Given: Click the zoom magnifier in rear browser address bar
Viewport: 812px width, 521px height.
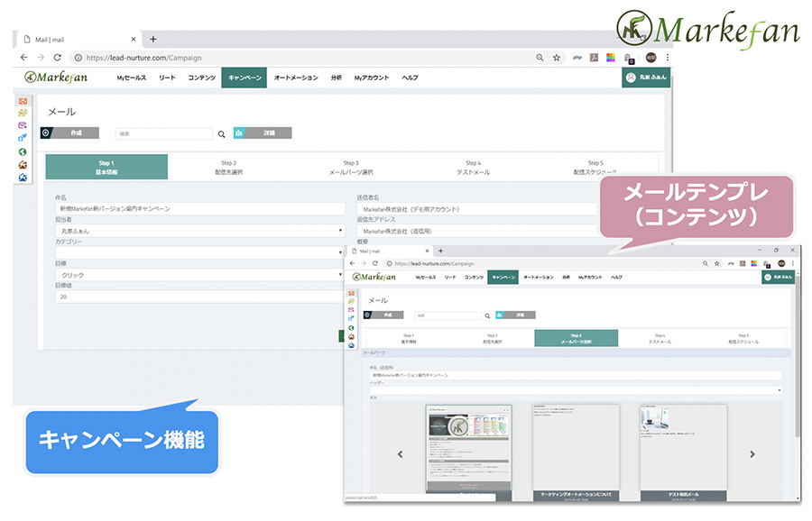Looking at the screenshot, I should pyautogui.click(x=540, y=58).
